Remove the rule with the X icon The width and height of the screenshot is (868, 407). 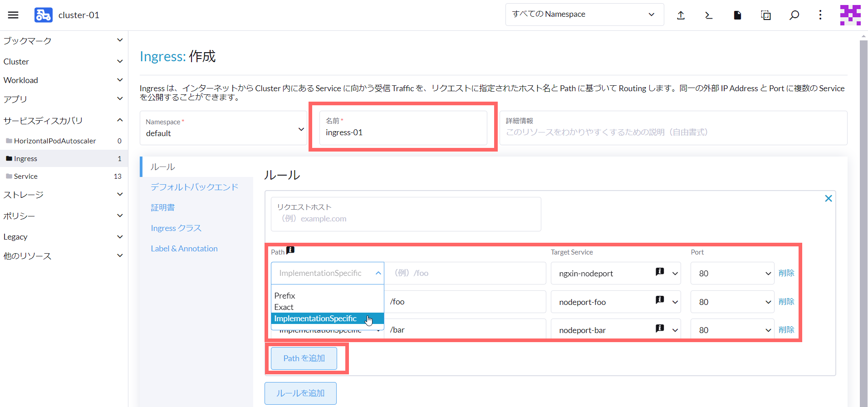(x=828, y=198)
